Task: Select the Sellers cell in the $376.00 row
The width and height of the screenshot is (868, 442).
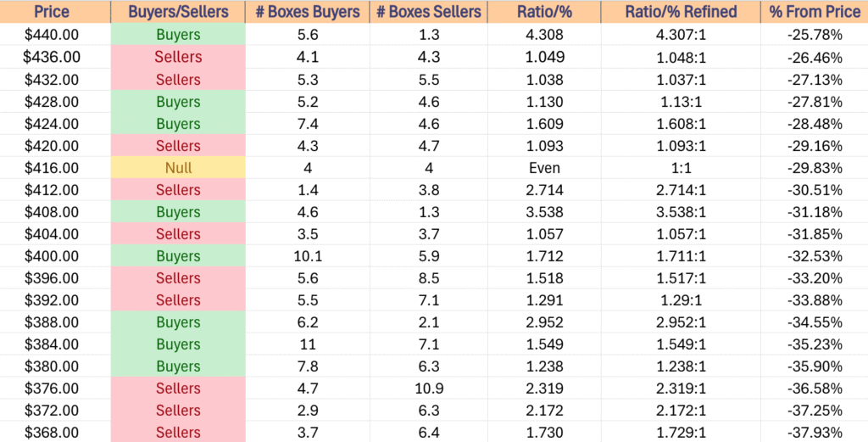Action: click(178, 389)
